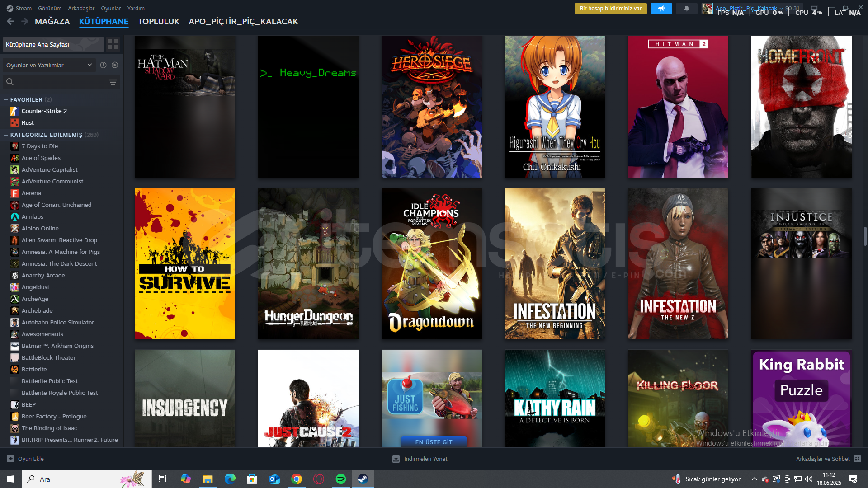Open Copilot from the taskbar

click(185, 479)
